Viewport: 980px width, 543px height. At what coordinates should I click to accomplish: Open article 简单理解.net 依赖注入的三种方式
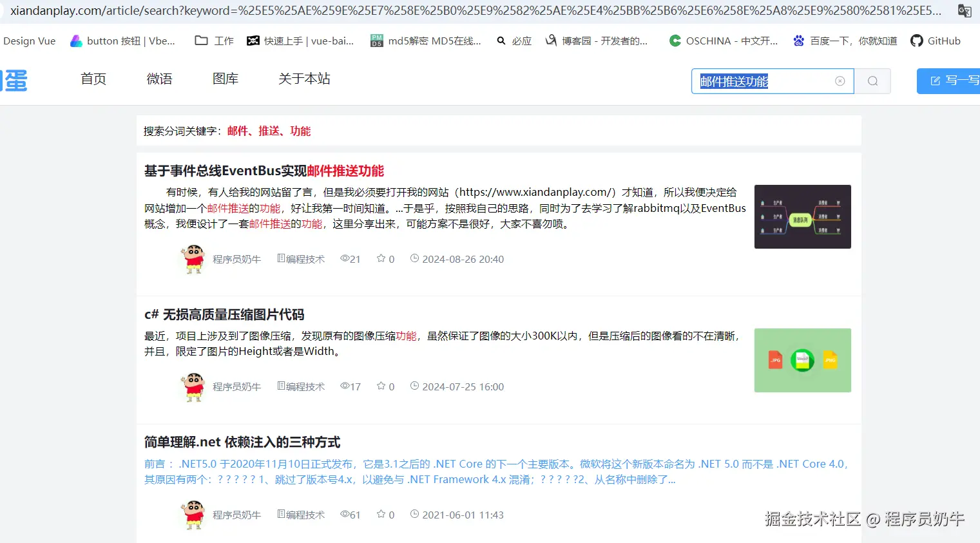point(242,442)
